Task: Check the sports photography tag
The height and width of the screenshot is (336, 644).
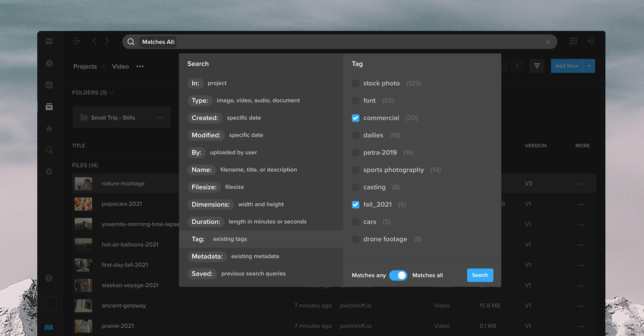Action: click(356, 170)
